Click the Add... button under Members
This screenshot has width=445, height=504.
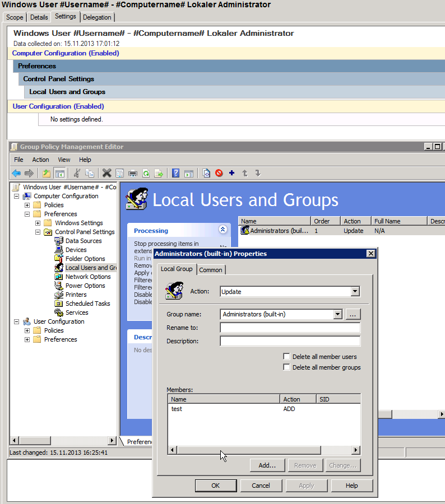coord(267,465)
